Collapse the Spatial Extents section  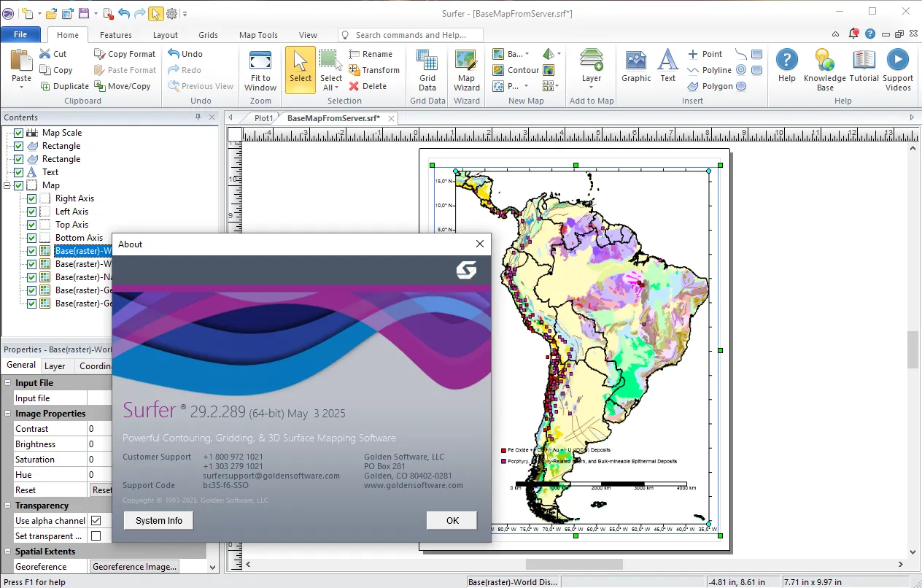point(7,552)
